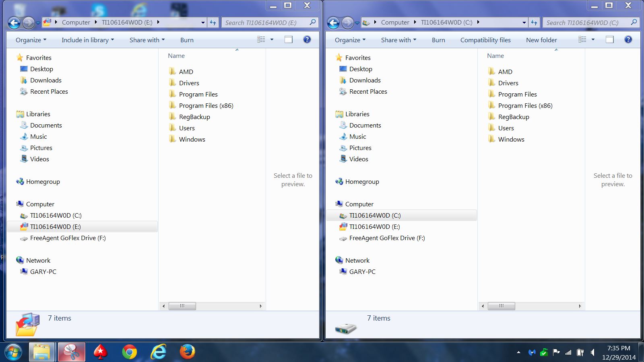Click the search box in E: drive window
This screenshot has width=644, height=362.
(270, 23)
